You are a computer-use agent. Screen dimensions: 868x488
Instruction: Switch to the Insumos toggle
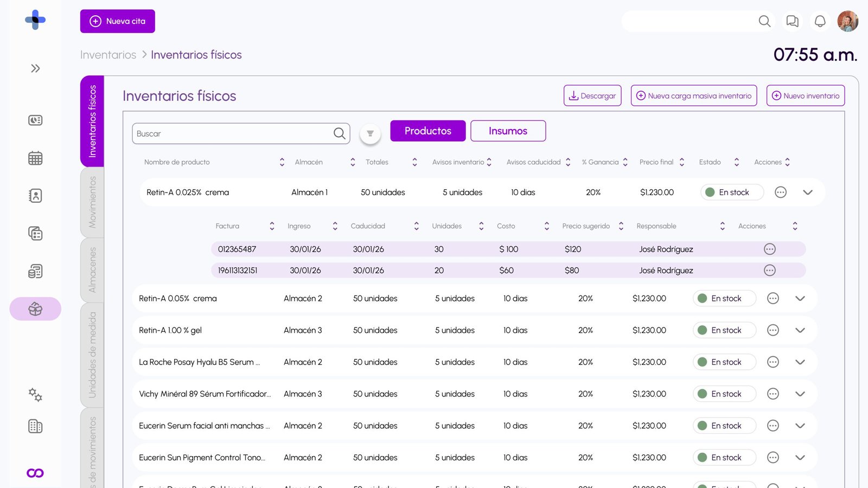tap(508, 131)
